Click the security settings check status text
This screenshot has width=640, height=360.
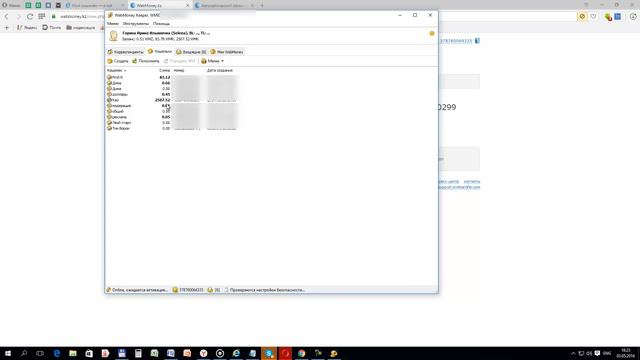267,290
